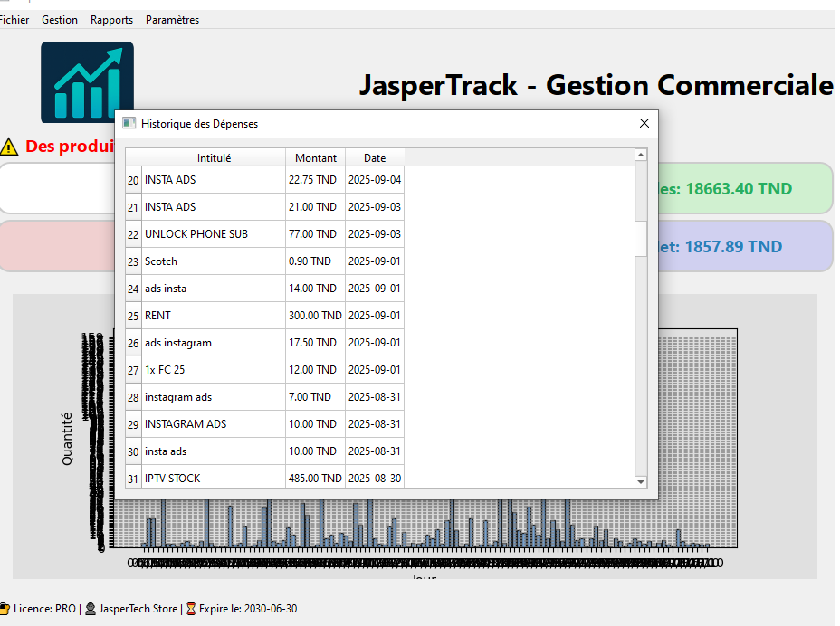Click the Scotch expense cell
This screenshot has height=626, width=840.
214,261
